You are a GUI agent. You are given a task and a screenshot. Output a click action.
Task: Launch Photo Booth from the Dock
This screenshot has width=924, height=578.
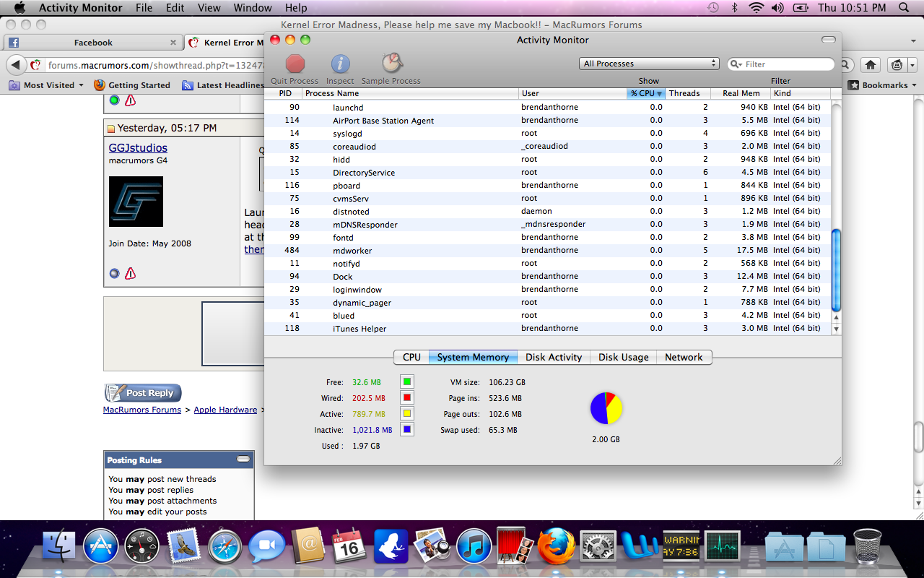515,545
